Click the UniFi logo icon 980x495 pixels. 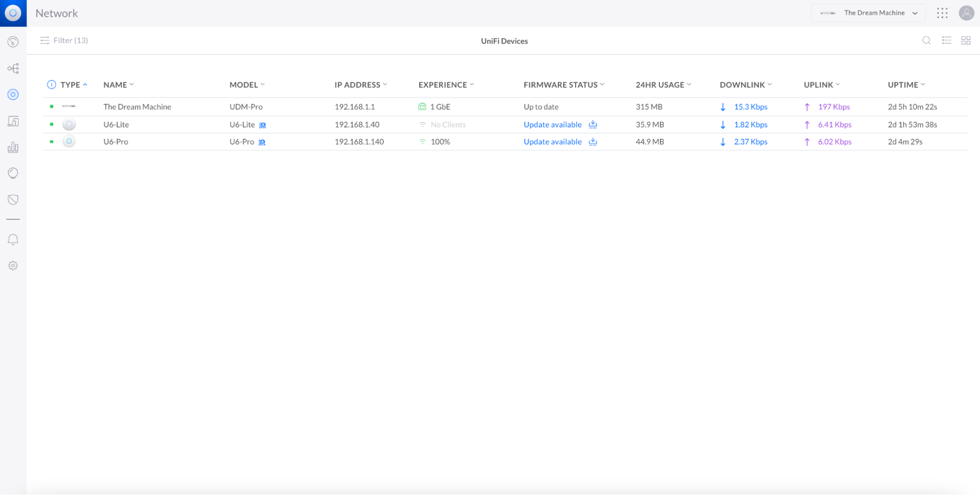click(13, 13)
